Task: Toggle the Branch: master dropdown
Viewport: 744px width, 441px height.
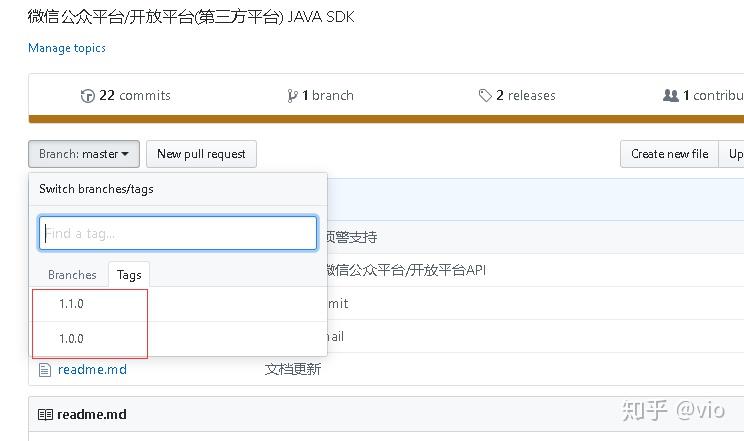Action: pos(84,154)
